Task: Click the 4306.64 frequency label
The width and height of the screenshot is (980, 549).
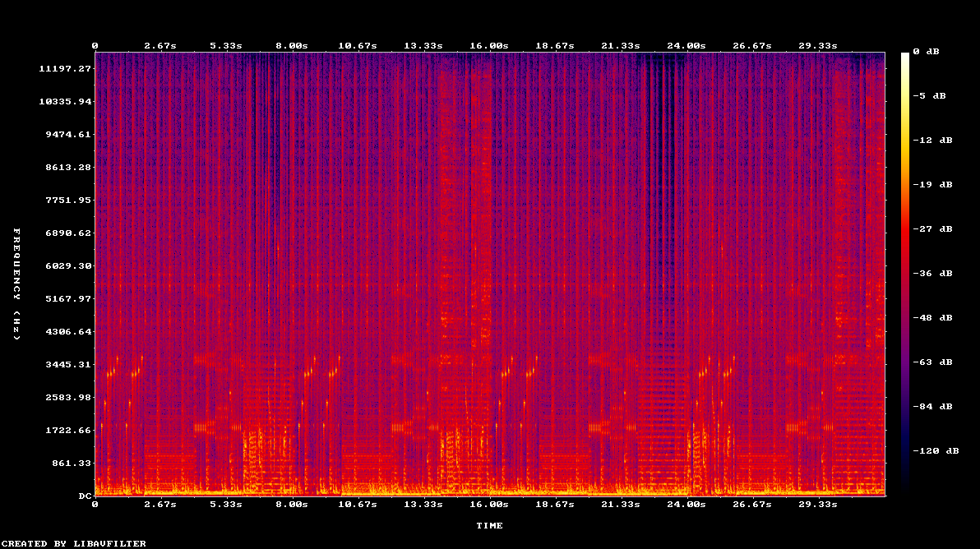Action: pos(68,332)
